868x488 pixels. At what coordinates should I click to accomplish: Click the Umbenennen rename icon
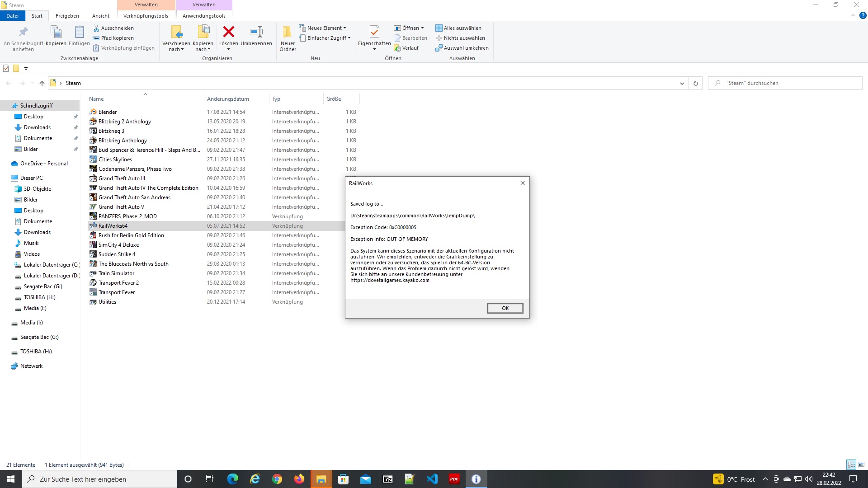click(256, 32)
